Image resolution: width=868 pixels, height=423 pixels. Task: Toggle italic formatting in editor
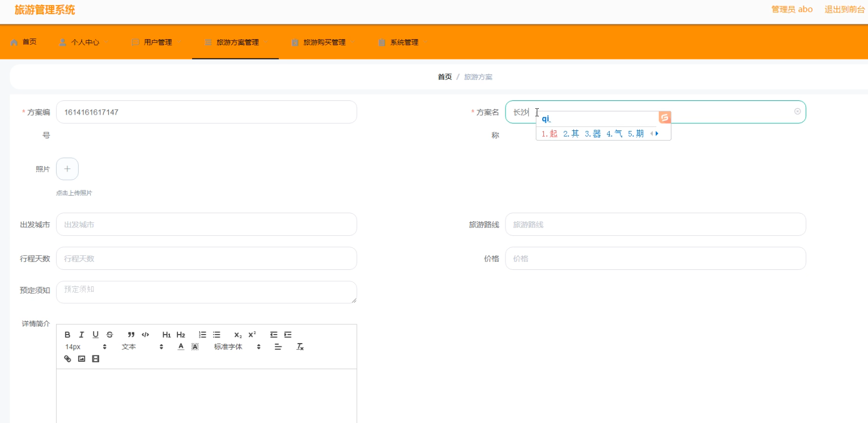point(82,335)
